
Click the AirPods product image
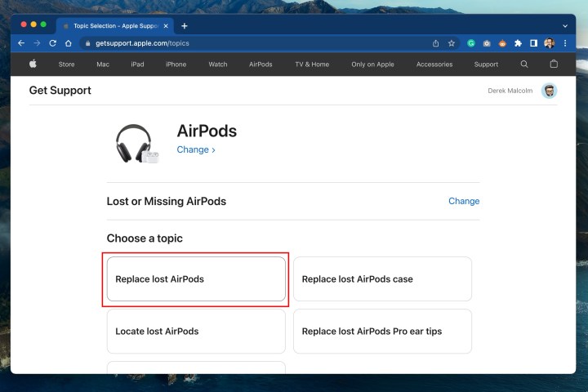pos(137,144)
